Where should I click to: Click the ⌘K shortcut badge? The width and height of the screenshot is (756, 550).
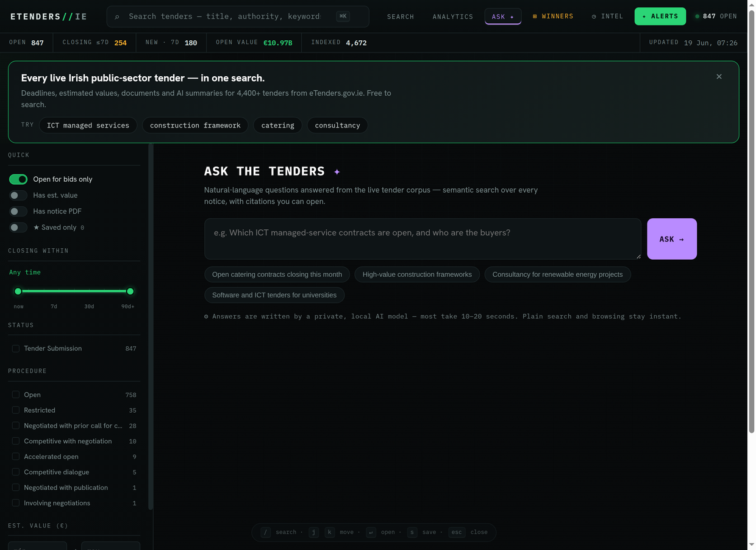point(343,16)
